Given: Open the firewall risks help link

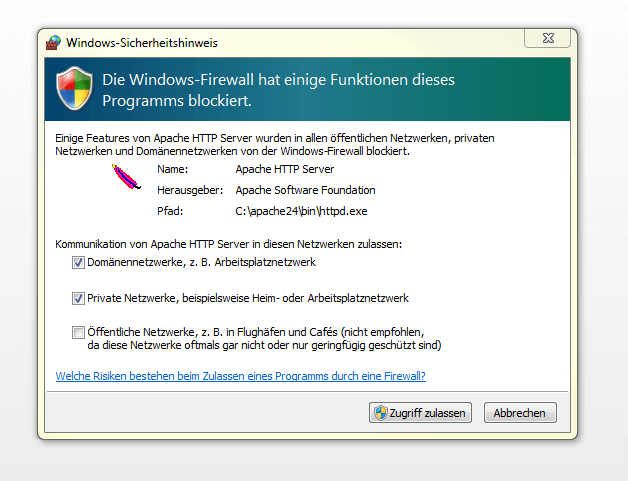Looking at the screenshot, I should point(240,376).
